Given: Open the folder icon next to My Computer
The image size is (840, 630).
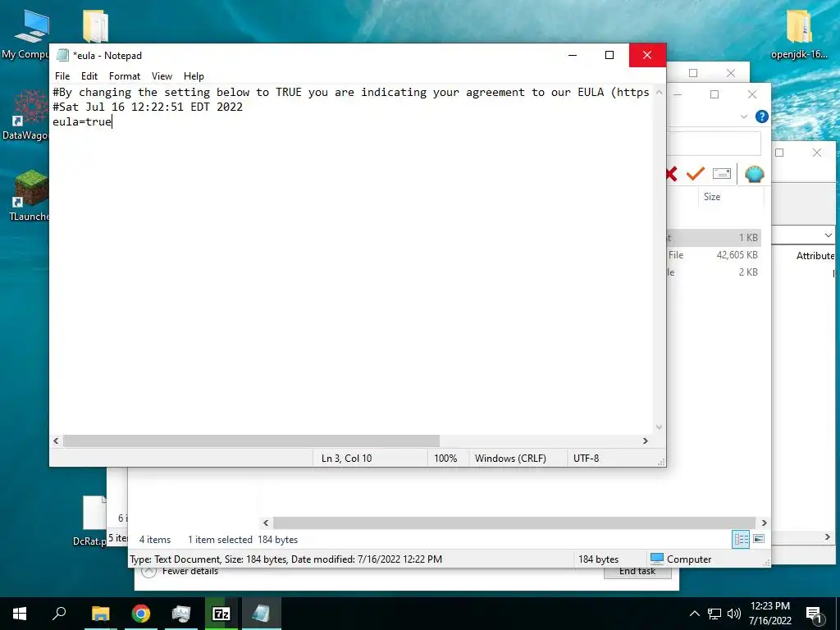Looking at the screenshot, I should point(95,25).
